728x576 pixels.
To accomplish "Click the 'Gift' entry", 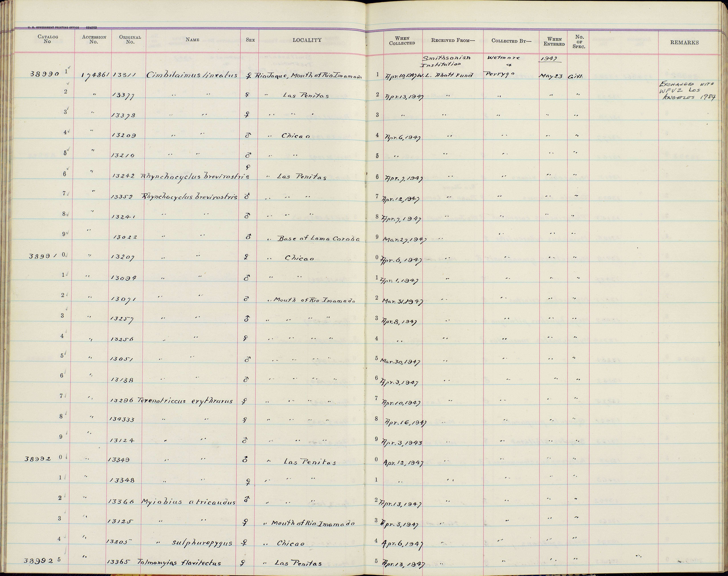I will point(575,76).
